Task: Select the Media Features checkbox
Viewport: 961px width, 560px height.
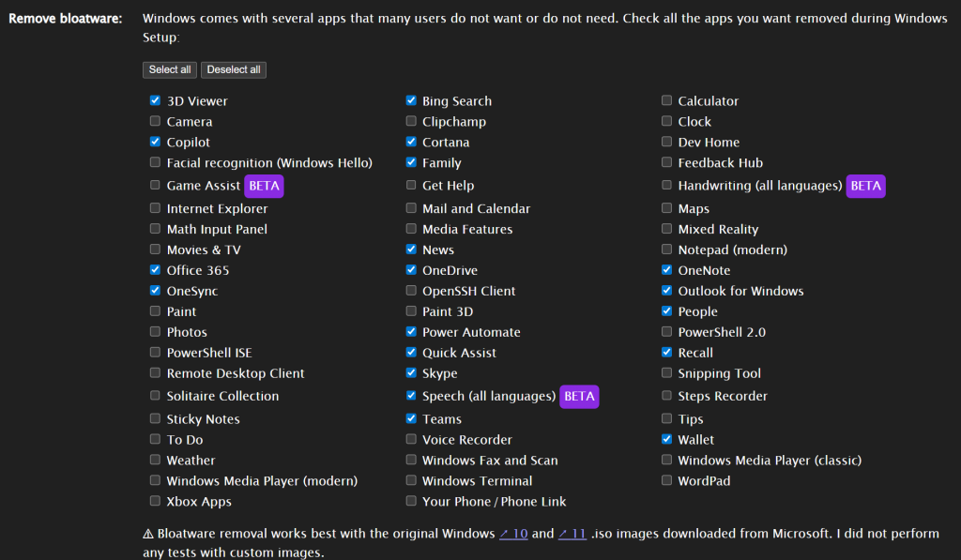Action: (411, 229)
